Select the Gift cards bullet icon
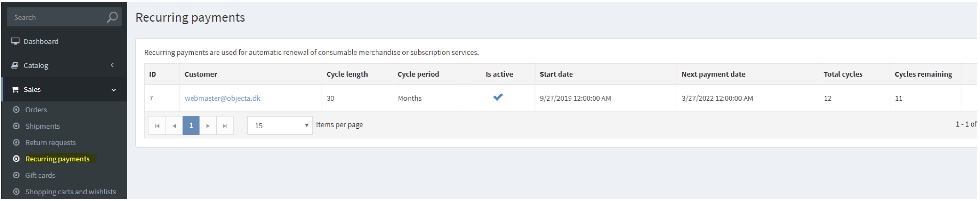Screen dimensions: 980x201 pos(16,175)
